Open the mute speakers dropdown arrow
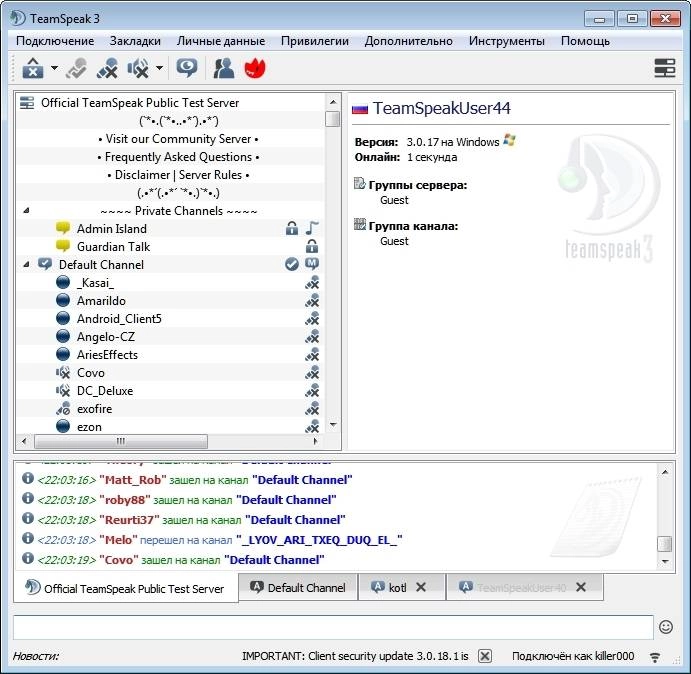The height and width of the screenshot is (674, 691). pos(159,68)
